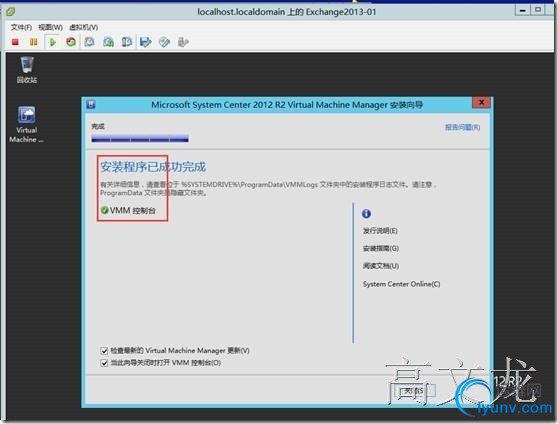Click the connect CD/DVD device toolbar icon
The width and height of the screenshot is (558, 424).
(164, 42)
